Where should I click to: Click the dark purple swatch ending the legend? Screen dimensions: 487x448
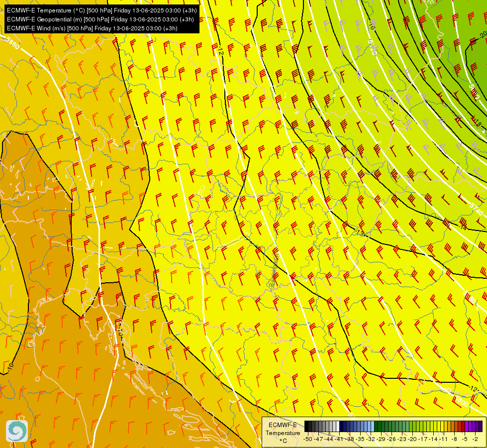[481, 426]
